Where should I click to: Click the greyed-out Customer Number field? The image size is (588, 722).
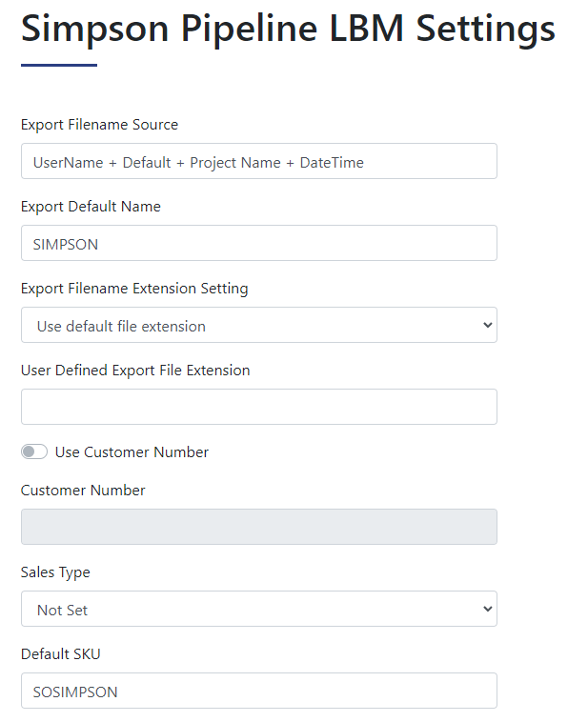tap(259, 527)
